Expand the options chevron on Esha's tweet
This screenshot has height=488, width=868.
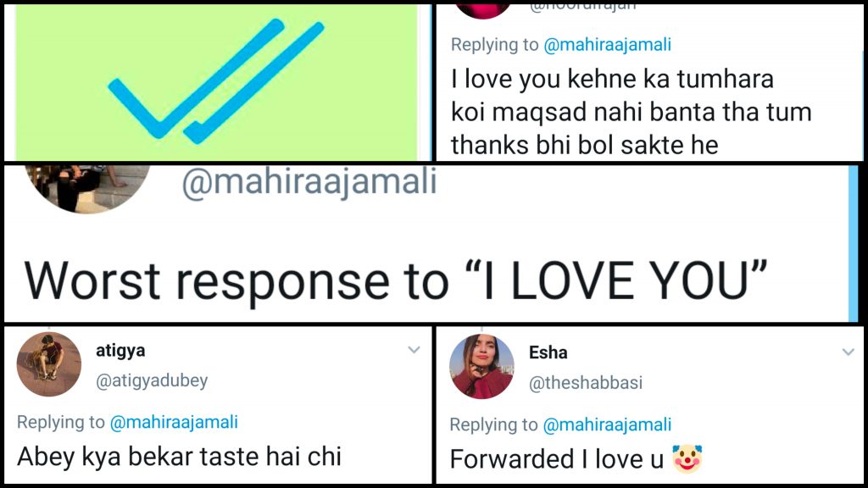(848, 352)
